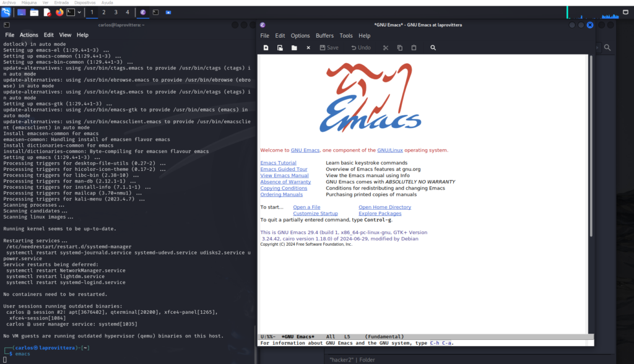Click the search magnifier in the background window

point(607,48)
